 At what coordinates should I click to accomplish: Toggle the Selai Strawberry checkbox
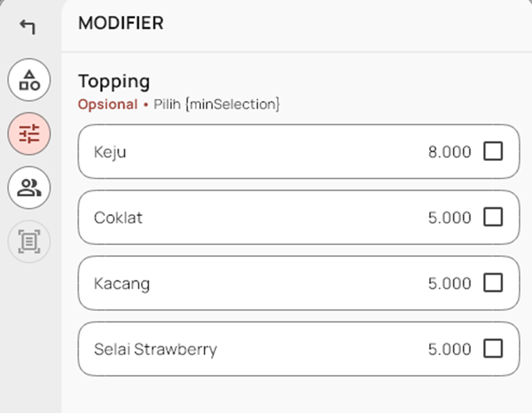[493, 349]
